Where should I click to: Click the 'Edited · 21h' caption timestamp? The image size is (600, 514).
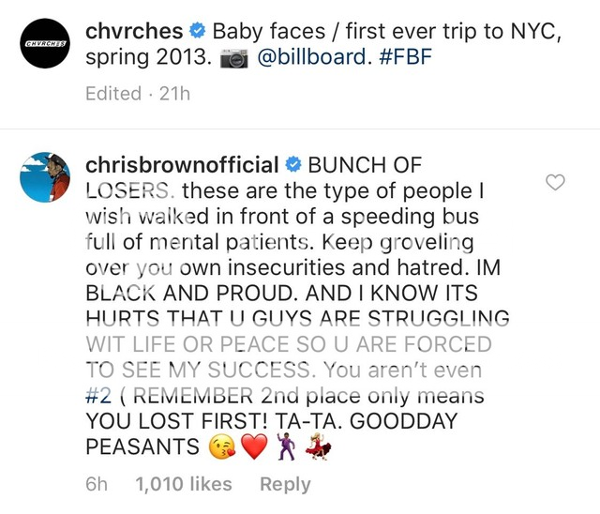138,93
